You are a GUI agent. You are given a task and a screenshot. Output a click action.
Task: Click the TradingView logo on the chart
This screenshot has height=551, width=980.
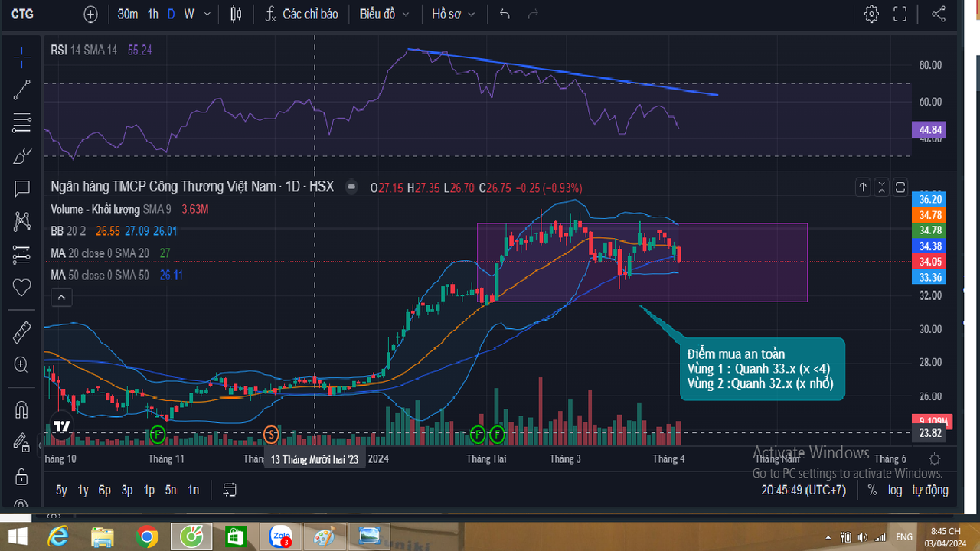coord(61,426)
